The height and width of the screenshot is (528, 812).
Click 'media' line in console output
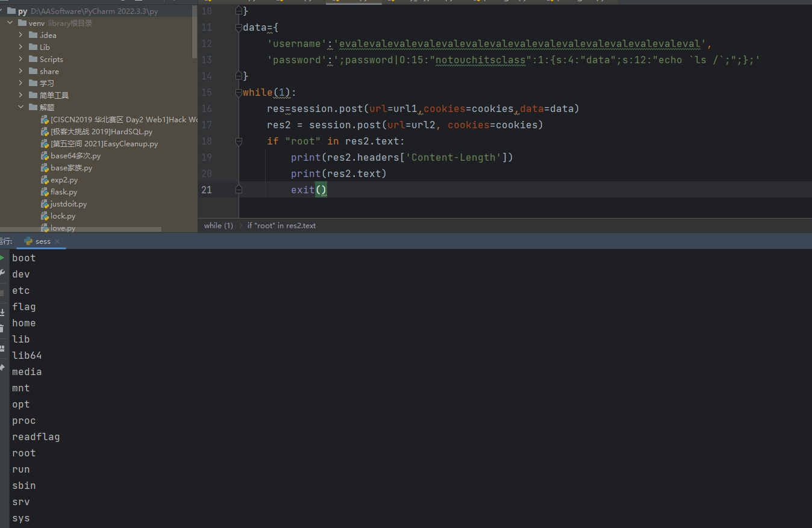[27, 371]
